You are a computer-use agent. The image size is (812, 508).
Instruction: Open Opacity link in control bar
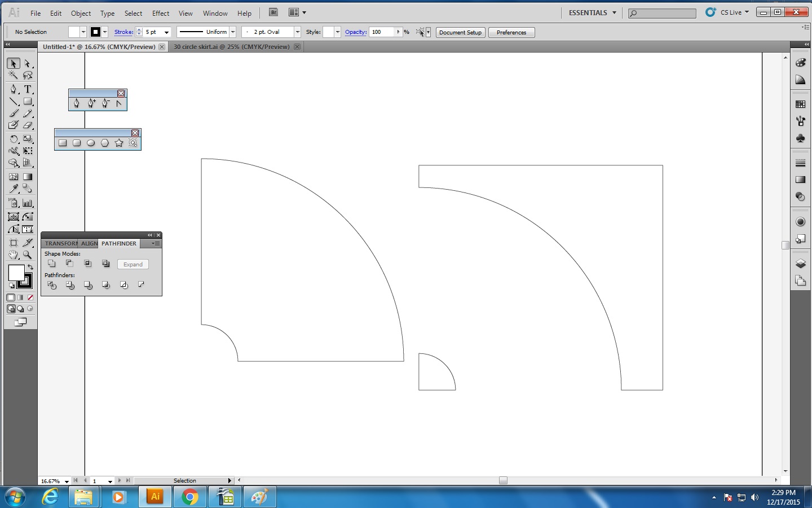click(356, 32)
